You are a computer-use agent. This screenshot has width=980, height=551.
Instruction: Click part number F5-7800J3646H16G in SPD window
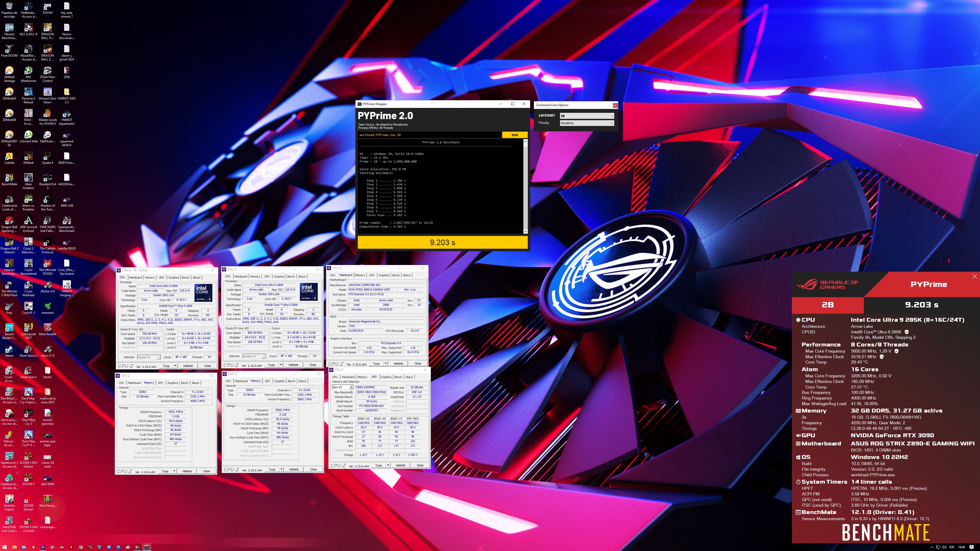(371, 406)
